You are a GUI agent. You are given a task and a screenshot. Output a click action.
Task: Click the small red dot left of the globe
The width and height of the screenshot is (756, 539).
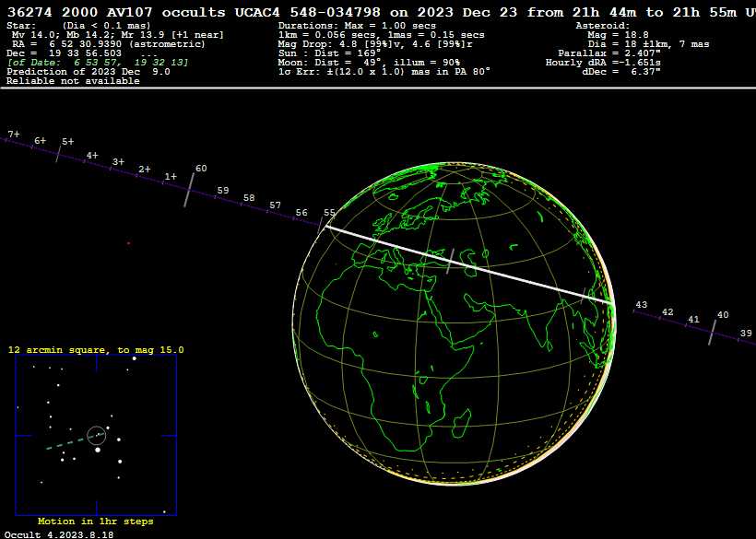129,243
